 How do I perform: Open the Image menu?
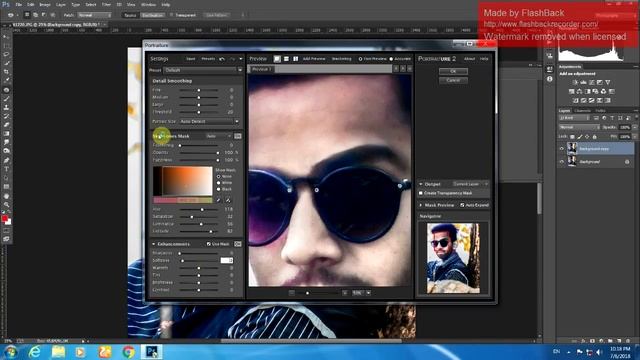44,4
